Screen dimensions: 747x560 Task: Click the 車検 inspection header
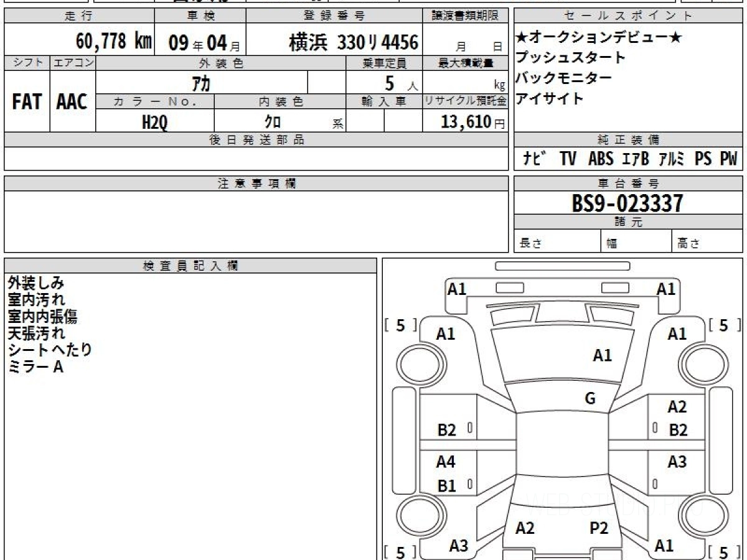(x=200, y=16)
